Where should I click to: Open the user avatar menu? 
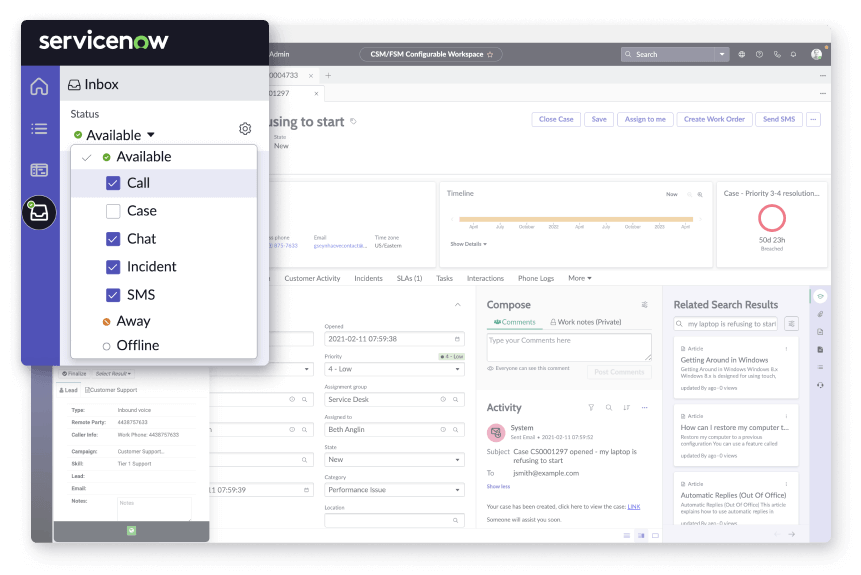[x=817, y=54]
